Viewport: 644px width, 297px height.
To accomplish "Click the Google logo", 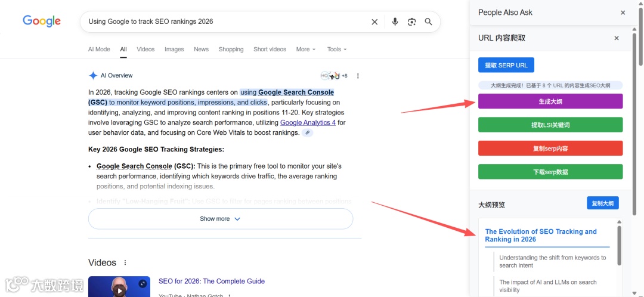I will [42, 21].
